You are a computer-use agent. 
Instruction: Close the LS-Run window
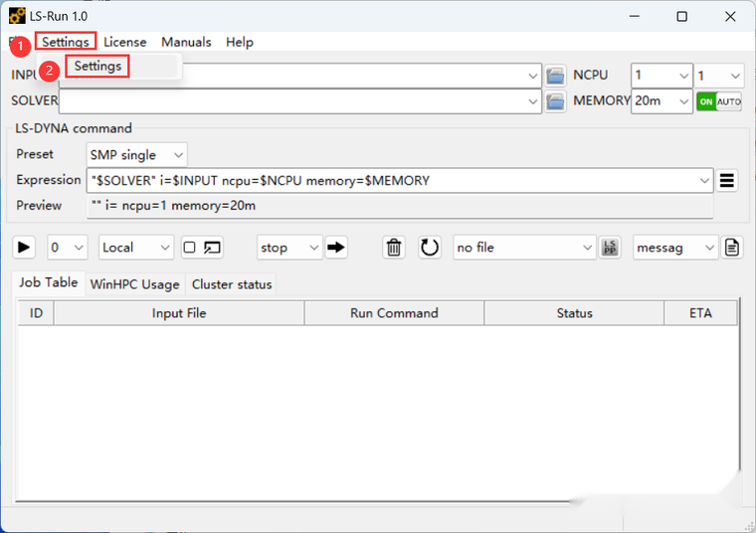[x=730, y=16]
